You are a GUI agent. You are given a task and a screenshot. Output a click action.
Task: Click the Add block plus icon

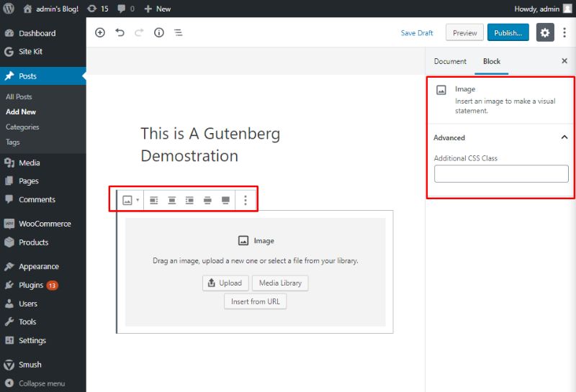point(100,32)
